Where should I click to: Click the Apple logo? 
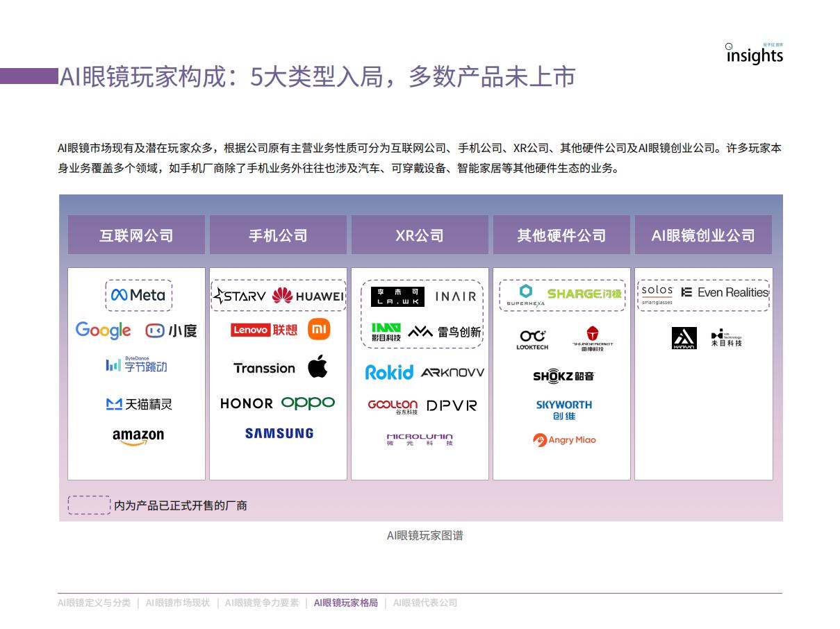tap(318, 366)
